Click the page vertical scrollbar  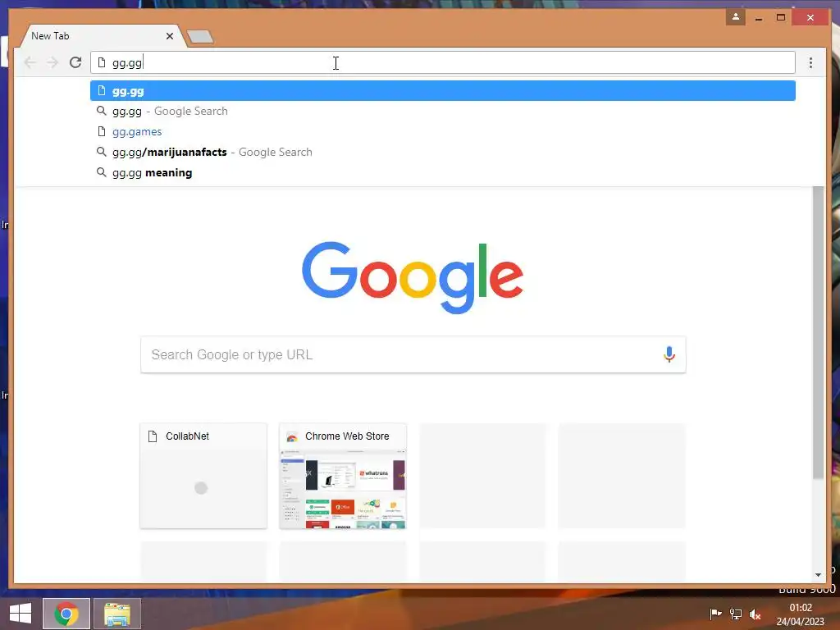[818, 332]
